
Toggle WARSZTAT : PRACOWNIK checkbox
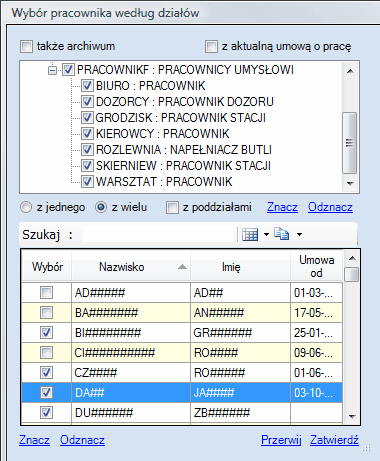87,182
